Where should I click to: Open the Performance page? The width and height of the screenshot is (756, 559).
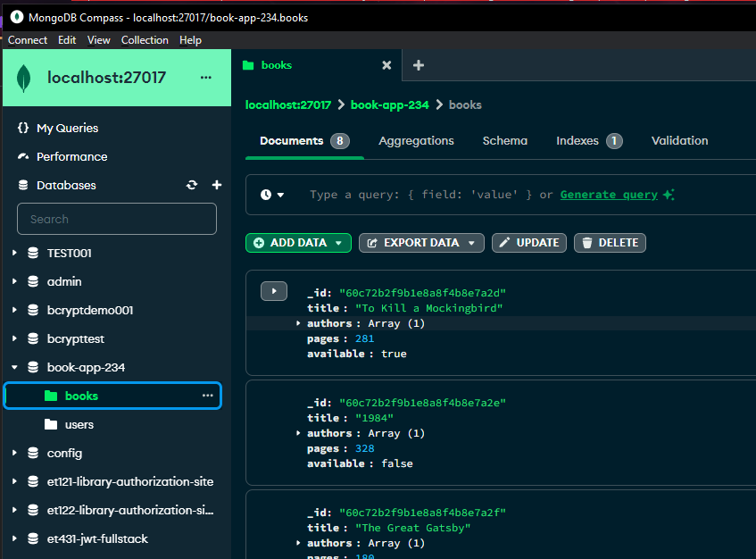click(x=71, y=156)
